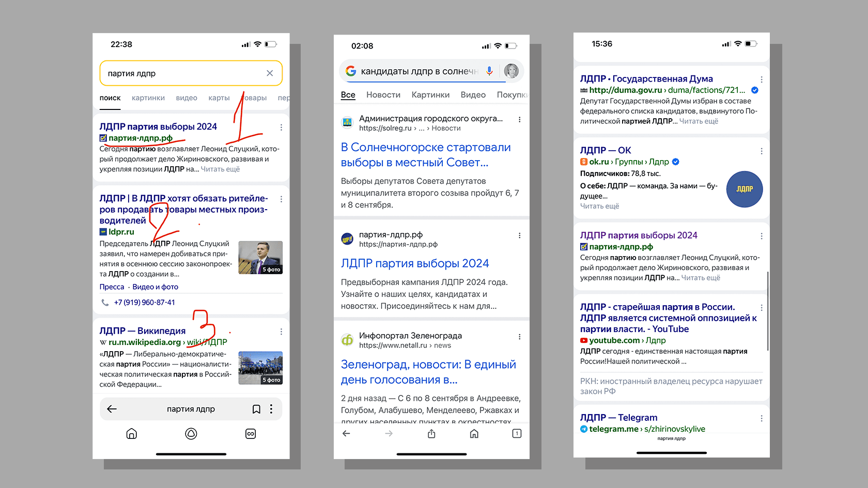Open В Солнечногорске стартовали выборы result

[x=426, y=155]
